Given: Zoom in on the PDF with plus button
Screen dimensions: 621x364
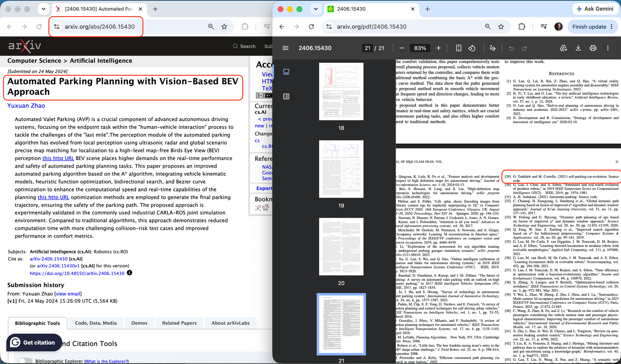Looking at the screenshot, I should click(439, 48).
